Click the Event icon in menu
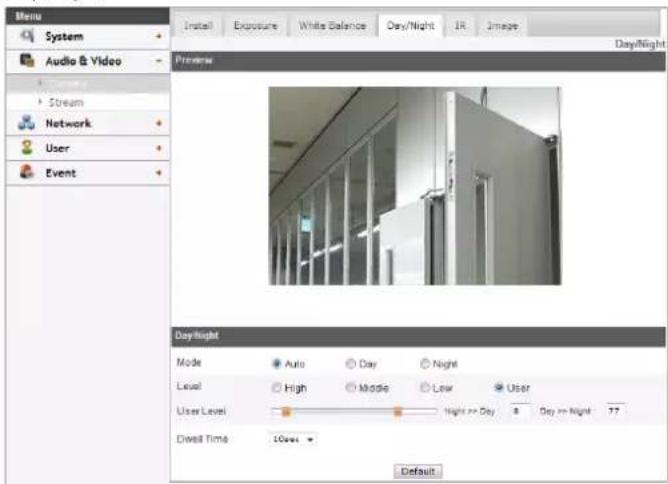Image resolution: width=668 pixels, height=484 pixels. 27,172
